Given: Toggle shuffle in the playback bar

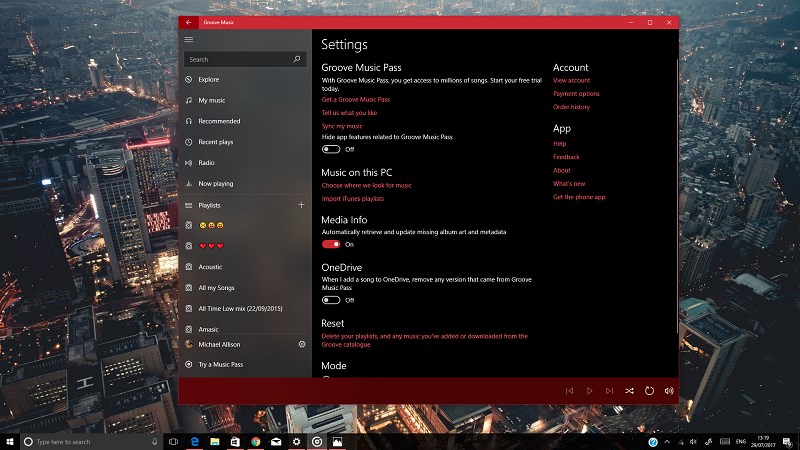Looking at the screenshot, I should point(629,391).
